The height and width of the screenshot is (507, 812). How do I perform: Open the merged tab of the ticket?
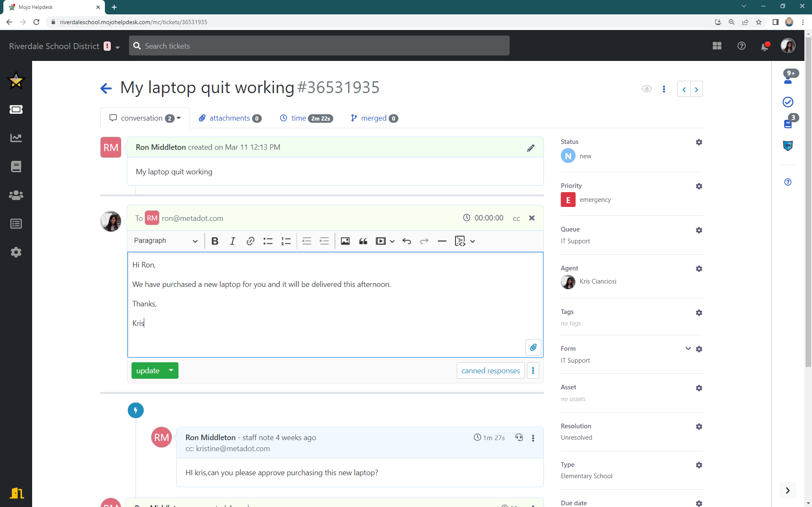click(x=373, y=118)
